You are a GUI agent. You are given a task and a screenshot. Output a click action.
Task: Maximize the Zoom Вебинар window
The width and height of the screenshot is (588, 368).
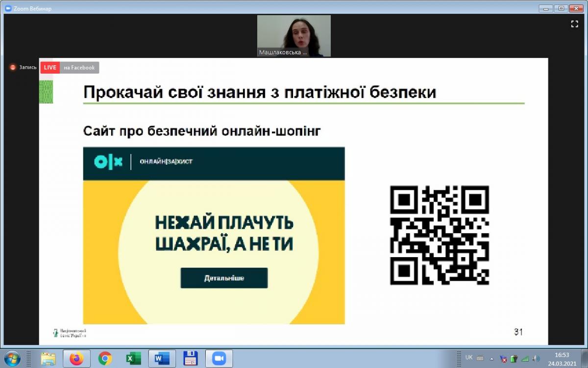tap(560, 8)
